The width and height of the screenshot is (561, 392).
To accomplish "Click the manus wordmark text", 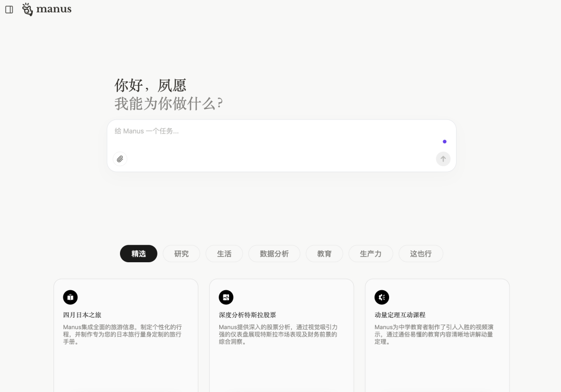I will [x=54, y=9].
